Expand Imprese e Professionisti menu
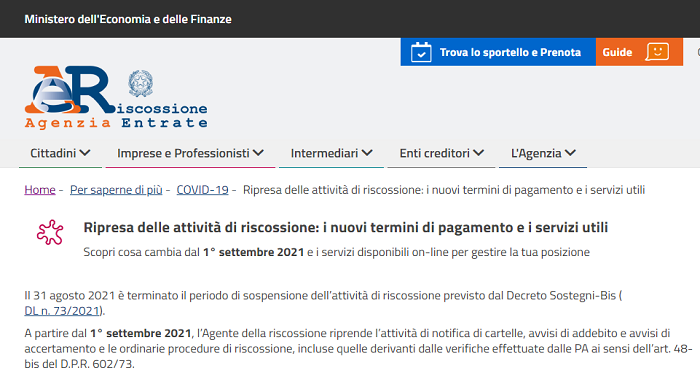700x370 pixels. click(190, 153)
